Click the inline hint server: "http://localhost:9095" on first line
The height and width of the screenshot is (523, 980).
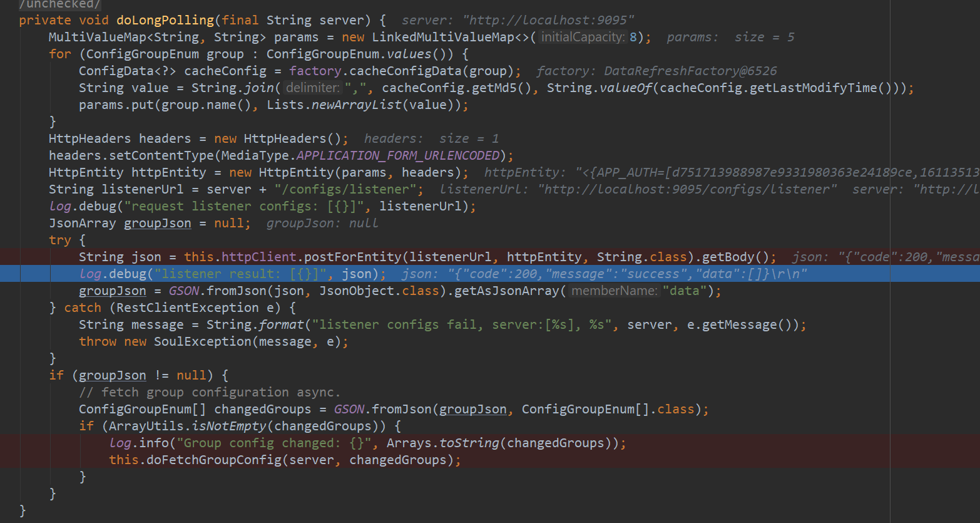[x=518, y=20]
